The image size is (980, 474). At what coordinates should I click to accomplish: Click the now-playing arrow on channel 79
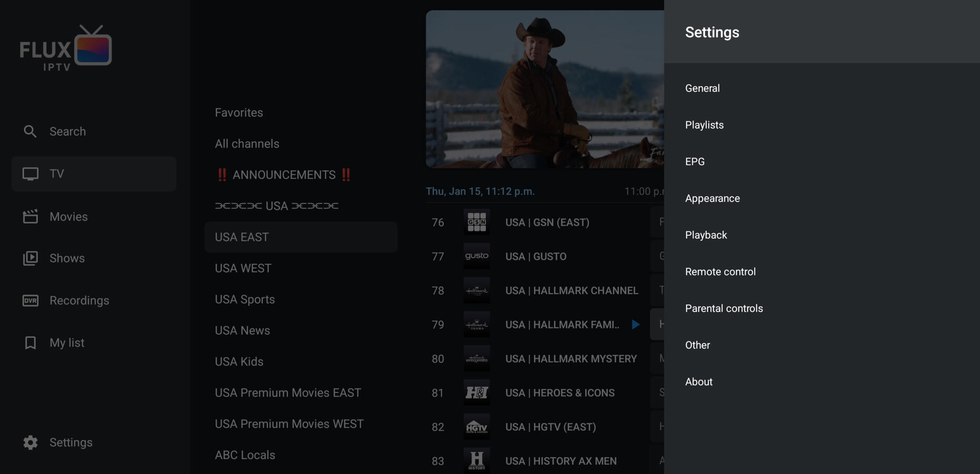click(635, 325)
